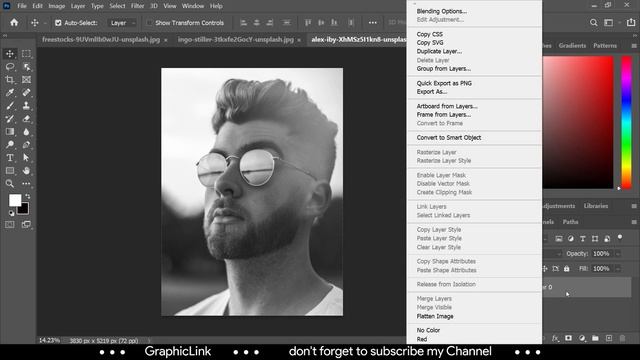Screen dimensions: 640x360
Task: Open the Libraries panel flyout menu
Action: tap(634, 206)
